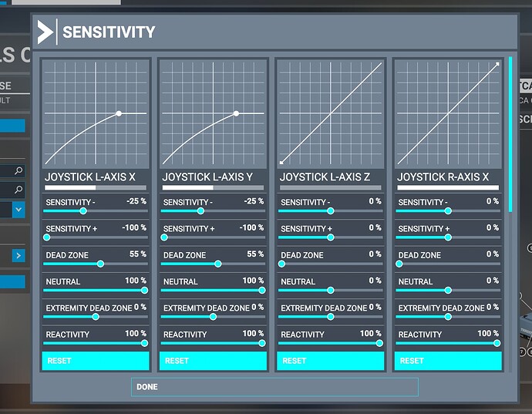Reset Joystick L-Axis Y settings
This screenshot has height=414, width=532.
click(x=213, y=361)
